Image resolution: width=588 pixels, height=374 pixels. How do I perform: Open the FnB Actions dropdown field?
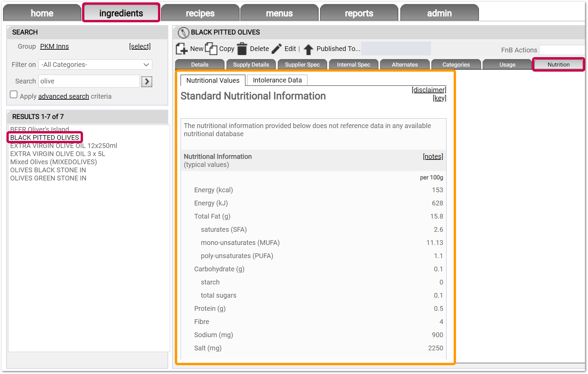click(562, 50)
